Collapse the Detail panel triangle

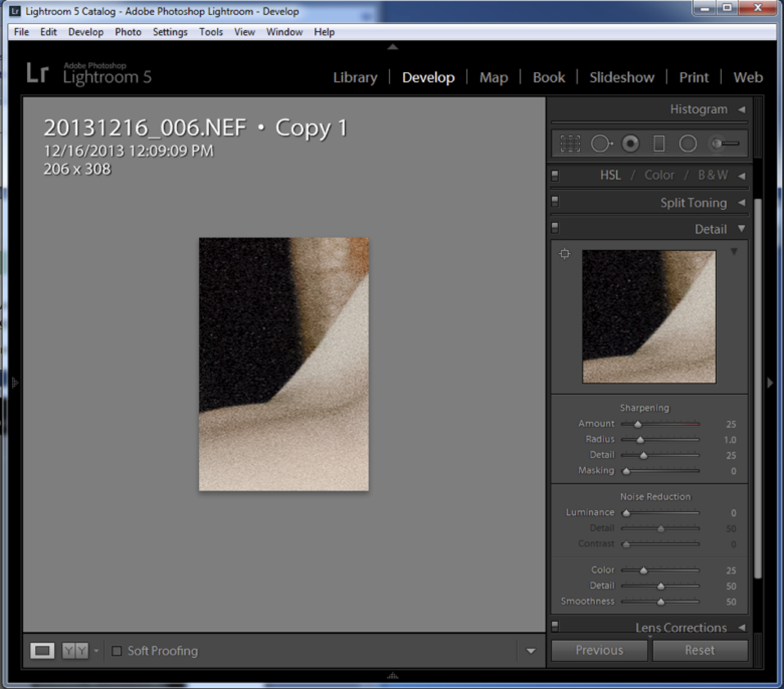[x=742, y=229]
